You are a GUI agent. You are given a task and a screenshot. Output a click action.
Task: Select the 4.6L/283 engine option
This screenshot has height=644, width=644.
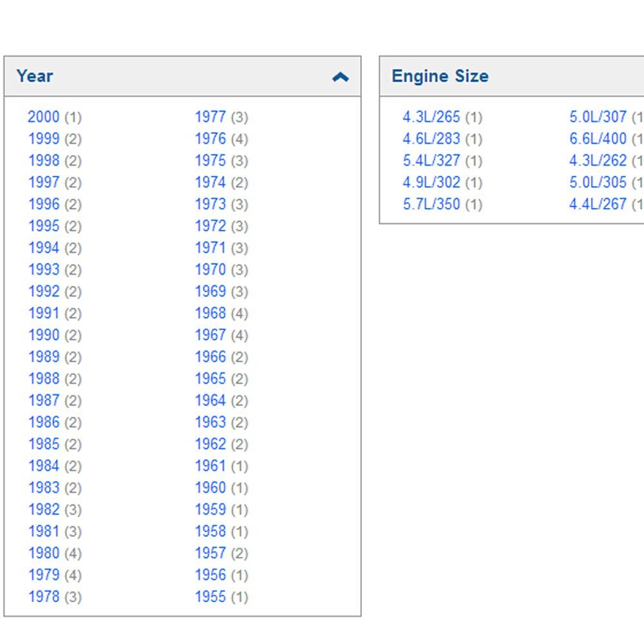[431, 139]
